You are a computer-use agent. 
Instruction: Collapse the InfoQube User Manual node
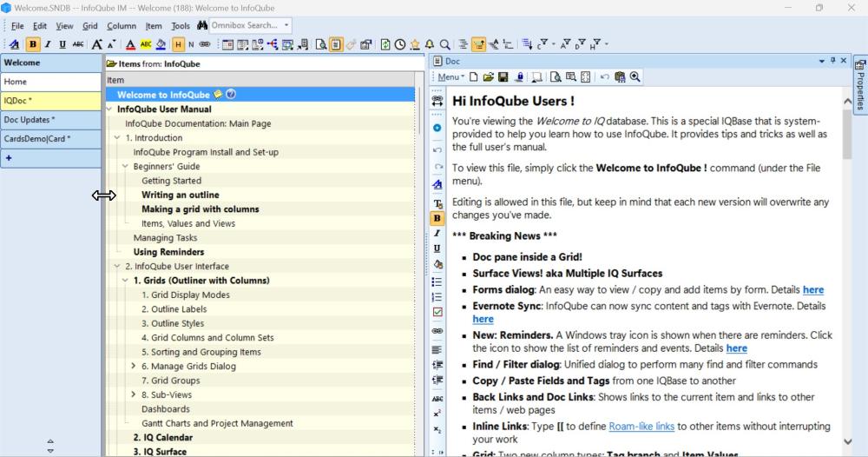[x=109, y=109]
